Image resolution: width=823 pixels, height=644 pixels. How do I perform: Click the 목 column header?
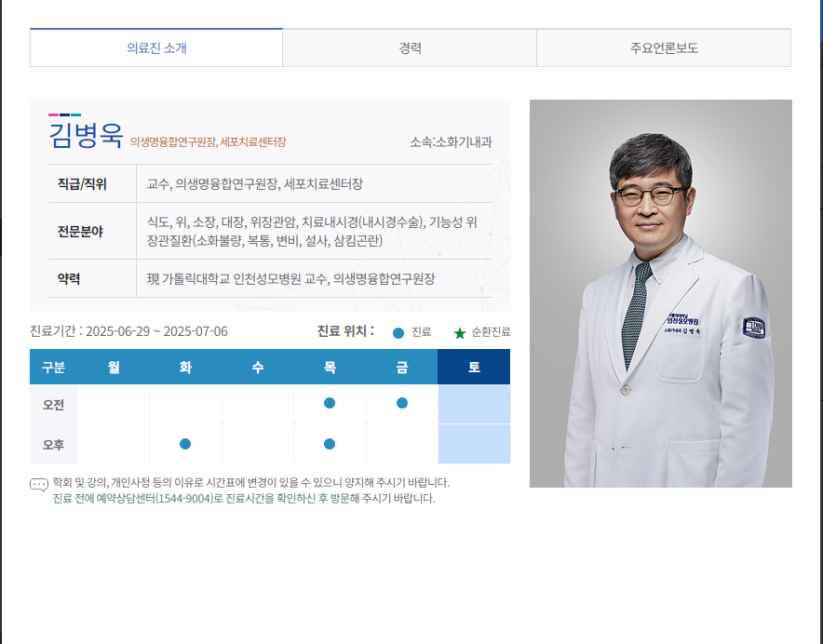pos(330,367)
